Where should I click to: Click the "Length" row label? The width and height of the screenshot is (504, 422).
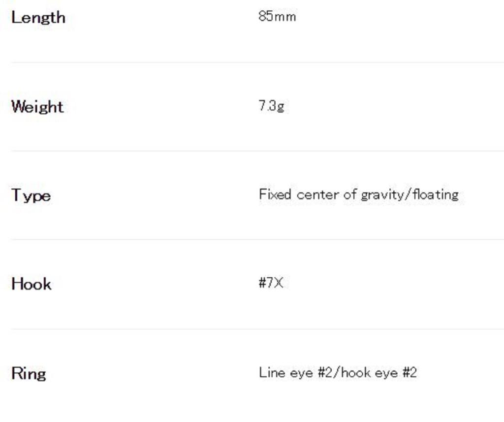[38, 17]
